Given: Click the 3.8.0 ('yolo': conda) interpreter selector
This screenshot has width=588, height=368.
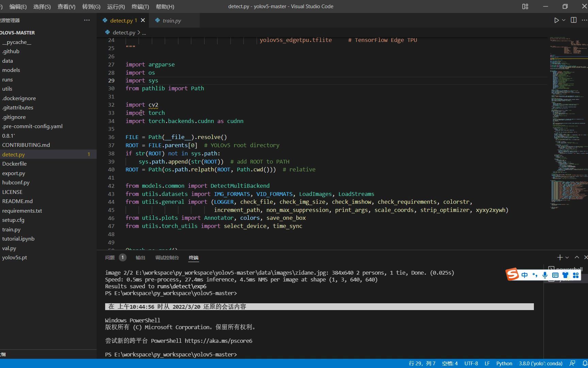Looking at the screenshot, I should tap(540, 363).
